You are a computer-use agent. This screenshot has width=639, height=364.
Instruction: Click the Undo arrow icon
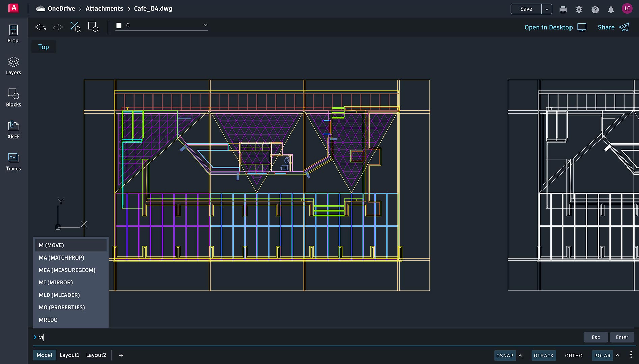[x=40, y=27]
